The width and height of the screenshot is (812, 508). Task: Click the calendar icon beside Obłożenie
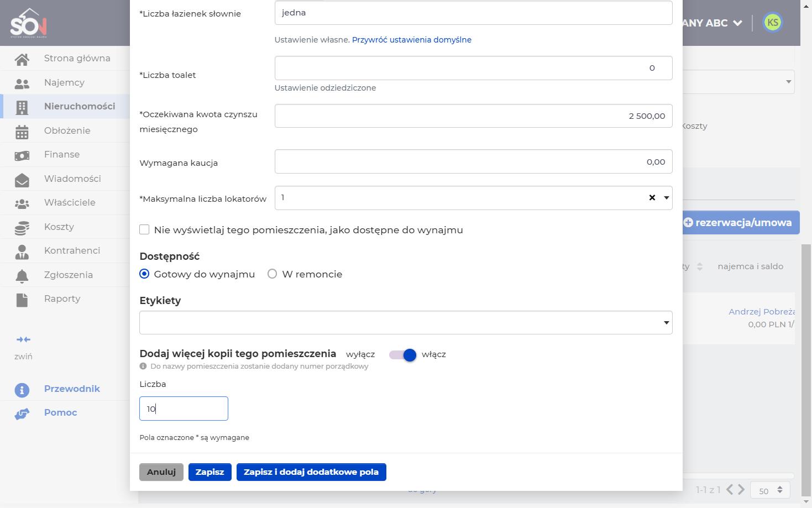pos(22,132)
